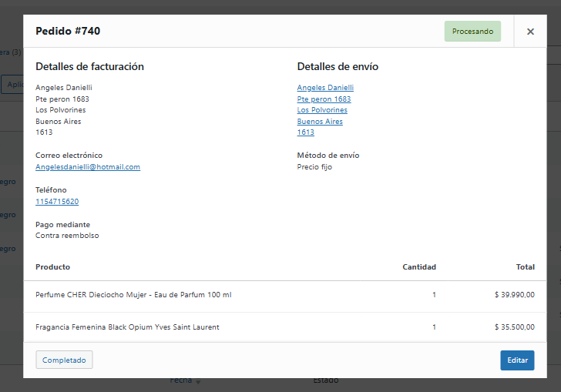Click the Producto column header
This screenshot has width=561, height=392.
[52, 267]
